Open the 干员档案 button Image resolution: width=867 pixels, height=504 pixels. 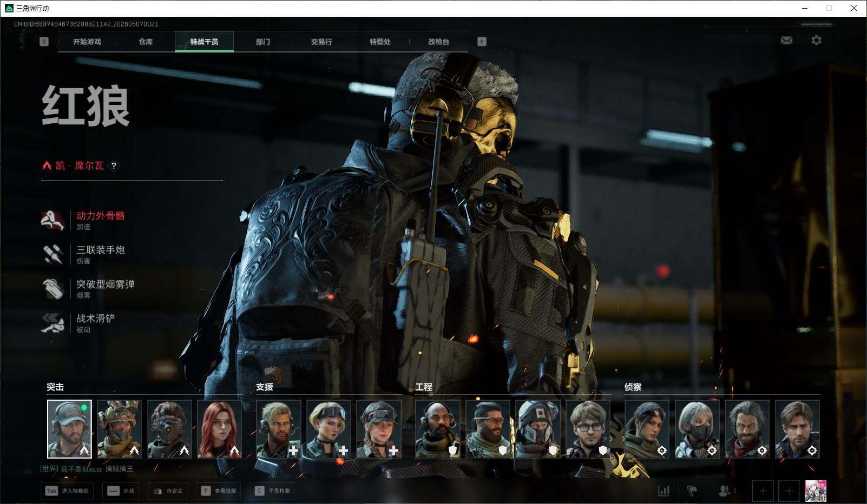(273, 491)
